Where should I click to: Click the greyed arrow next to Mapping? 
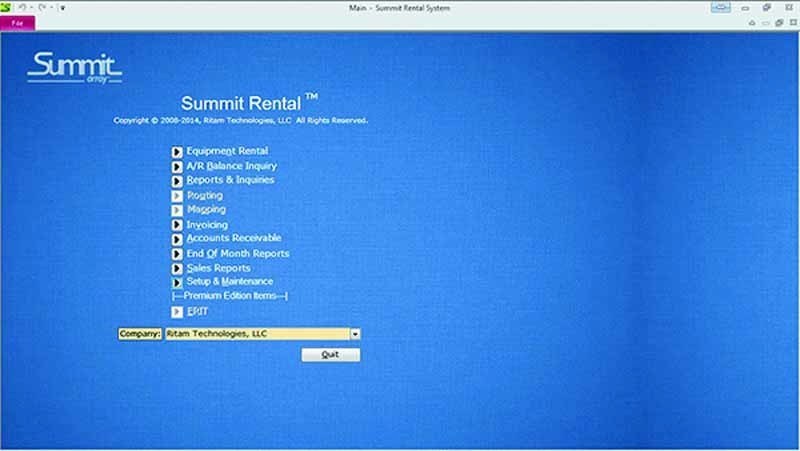point(177,210)
